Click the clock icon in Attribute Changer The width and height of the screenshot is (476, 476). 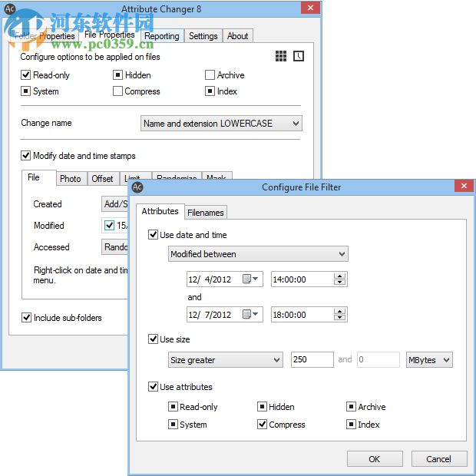[299, 56]
